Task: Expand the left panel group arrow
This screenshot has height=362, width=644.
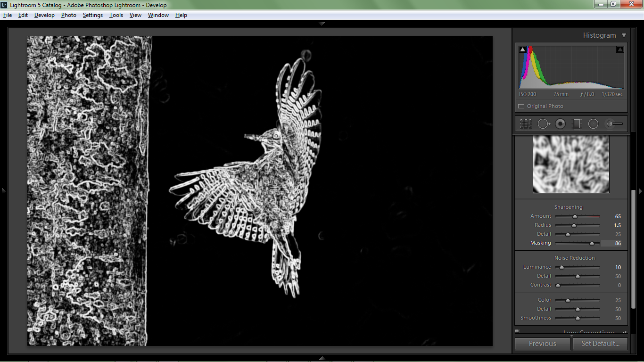Action: tap(3, 191)
